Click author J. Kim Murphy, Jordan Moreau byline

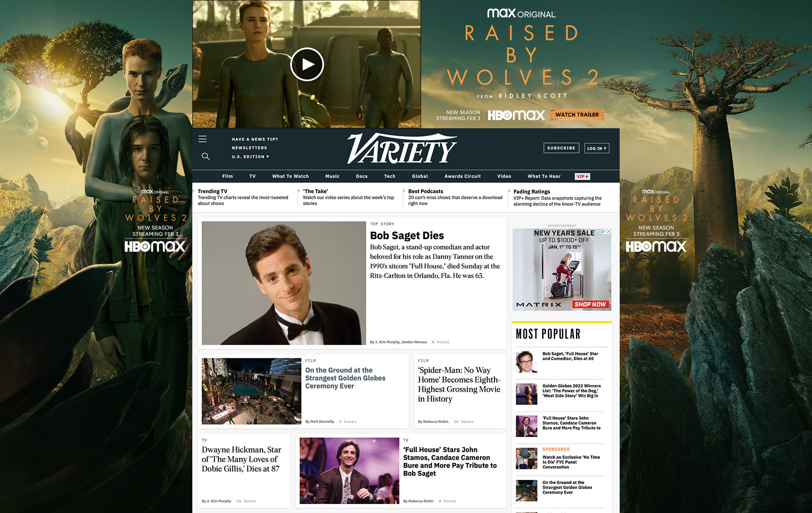click(x=398, y=342)
